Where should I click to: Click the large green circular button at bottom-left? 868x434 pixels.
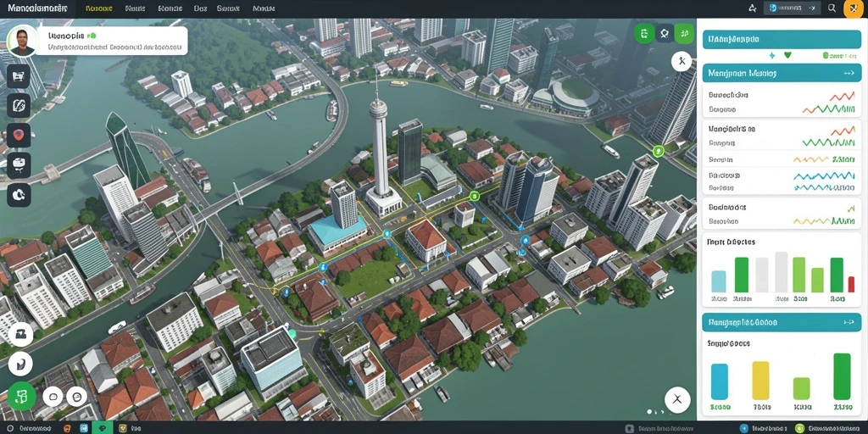pos(21,397)
